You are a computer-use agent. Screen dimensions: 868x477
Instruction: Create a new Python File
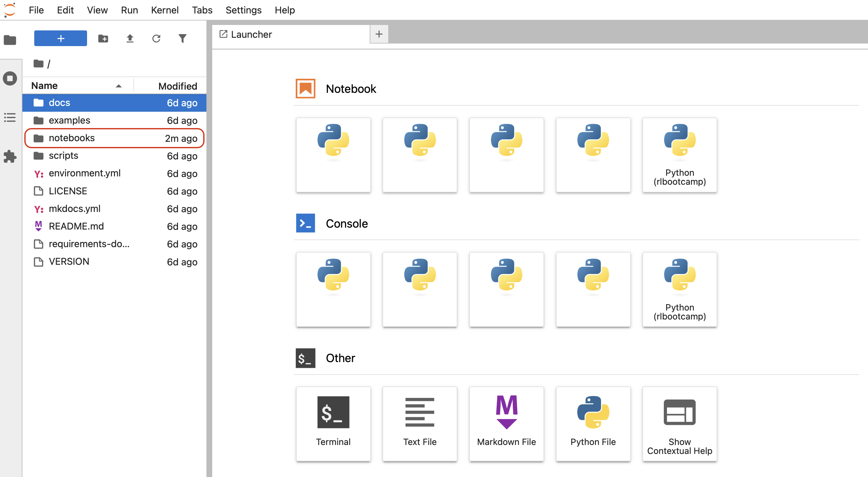click(x=593, y=424)
